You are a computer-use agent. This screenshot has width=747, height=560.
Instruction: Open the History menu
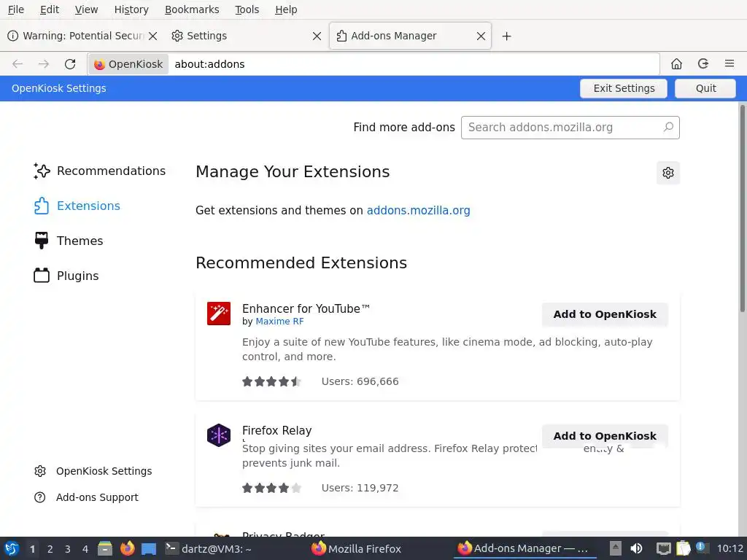pos(131,9)
